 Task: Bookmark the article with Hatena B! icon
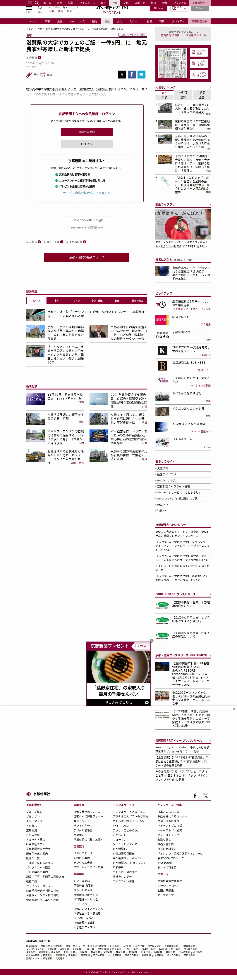tap(141, 75)
